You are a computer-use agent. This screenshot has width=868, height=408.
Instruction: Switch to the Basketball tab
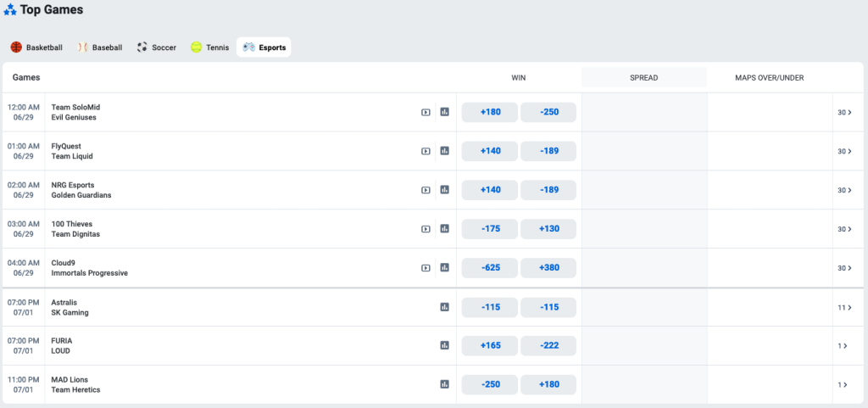(36, 47)
